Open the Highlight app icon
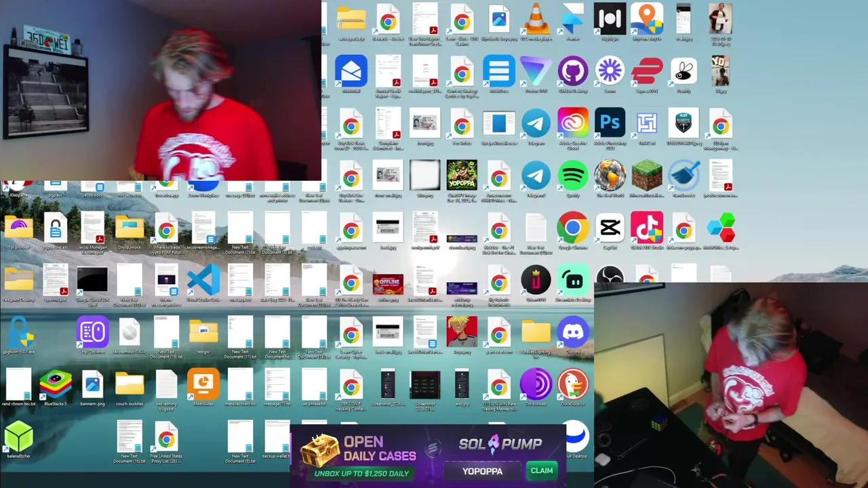The width and height of the screenshot is (868, 488). [610, 19]
